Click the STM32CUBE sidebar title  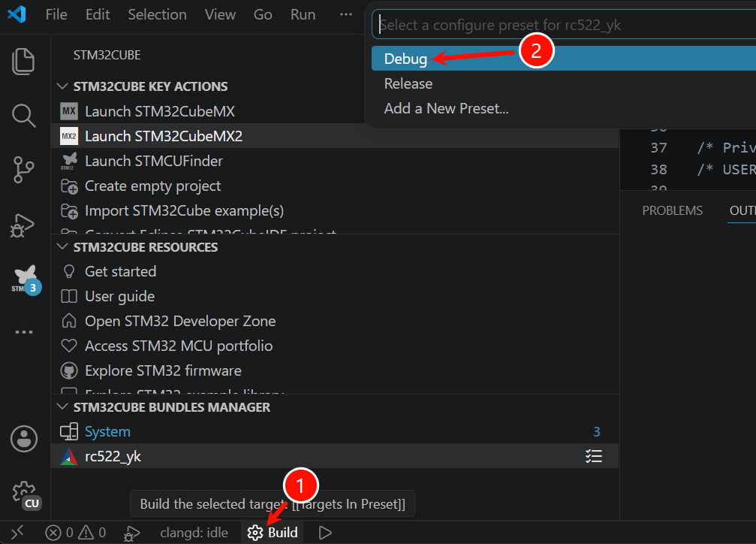[x=107, y=55]
